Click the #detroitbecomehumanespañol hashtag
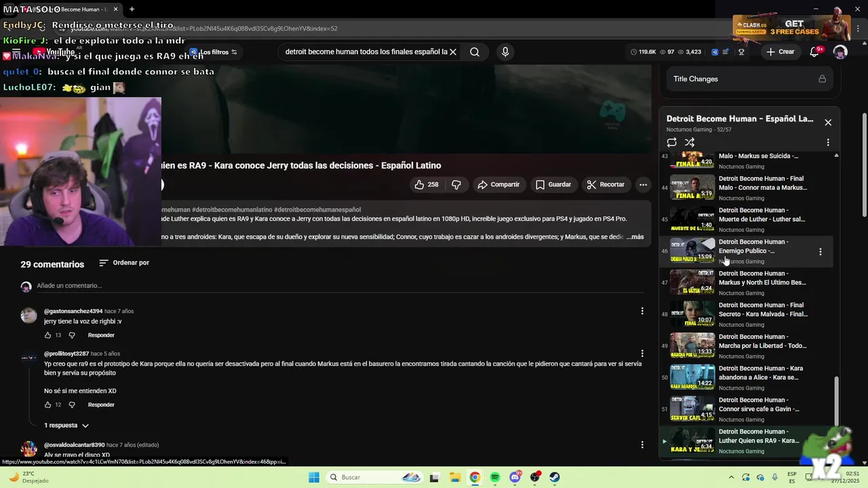This screenshot has height=488, width=868. (317, 210)
